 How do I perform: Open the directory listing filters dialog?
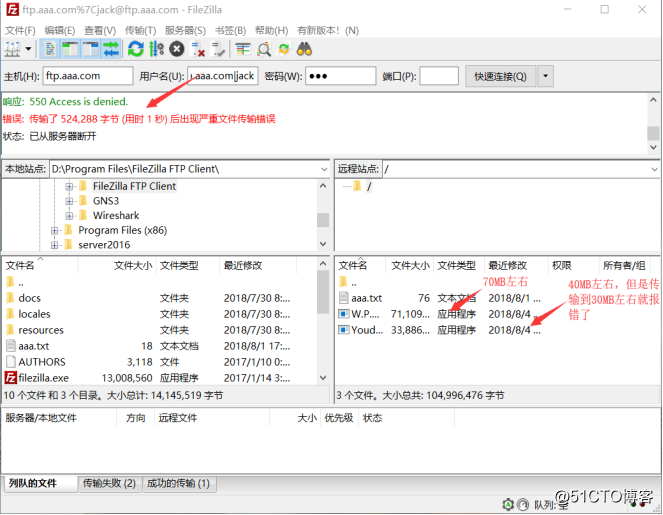click(x=243, y=49)
